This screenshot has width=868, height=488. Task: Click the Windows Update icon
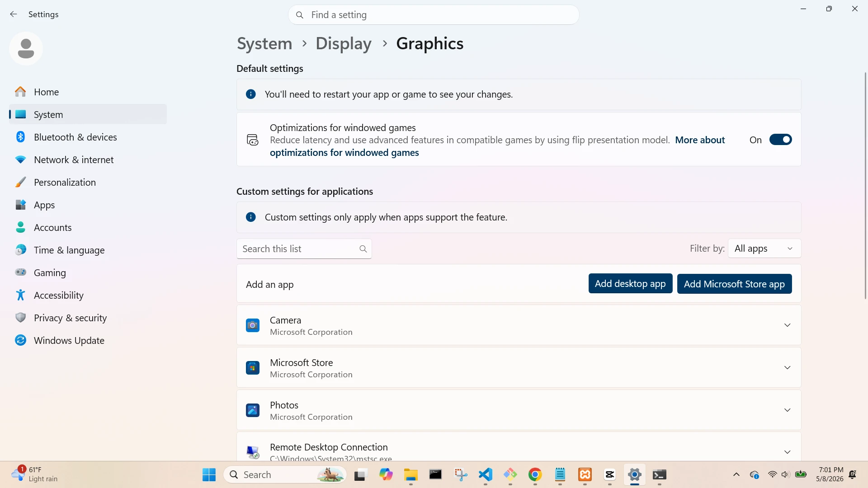click(20, 340)
